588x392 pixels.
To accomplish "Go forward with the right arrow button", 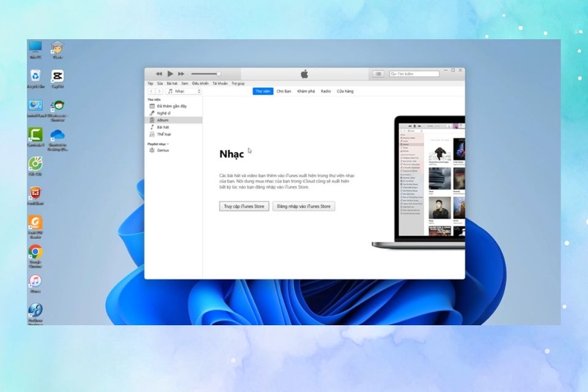I will tap(159, 91).
